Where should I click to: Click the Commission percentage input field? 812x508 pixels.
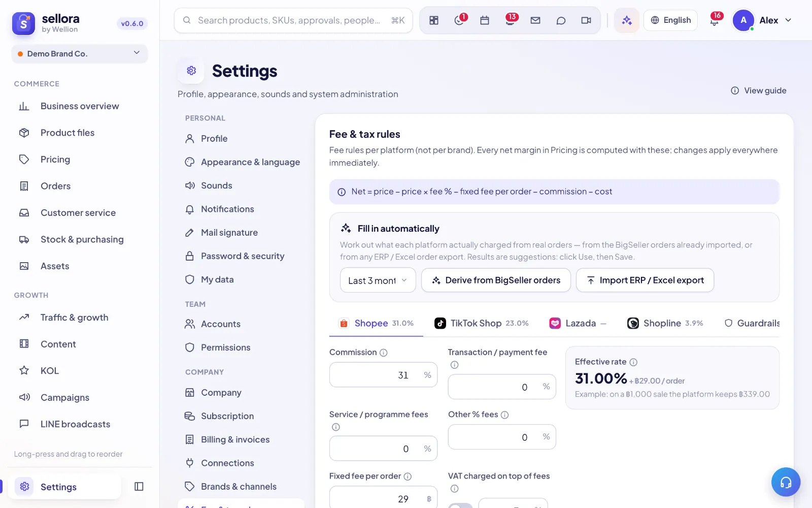tap(383, 375)
